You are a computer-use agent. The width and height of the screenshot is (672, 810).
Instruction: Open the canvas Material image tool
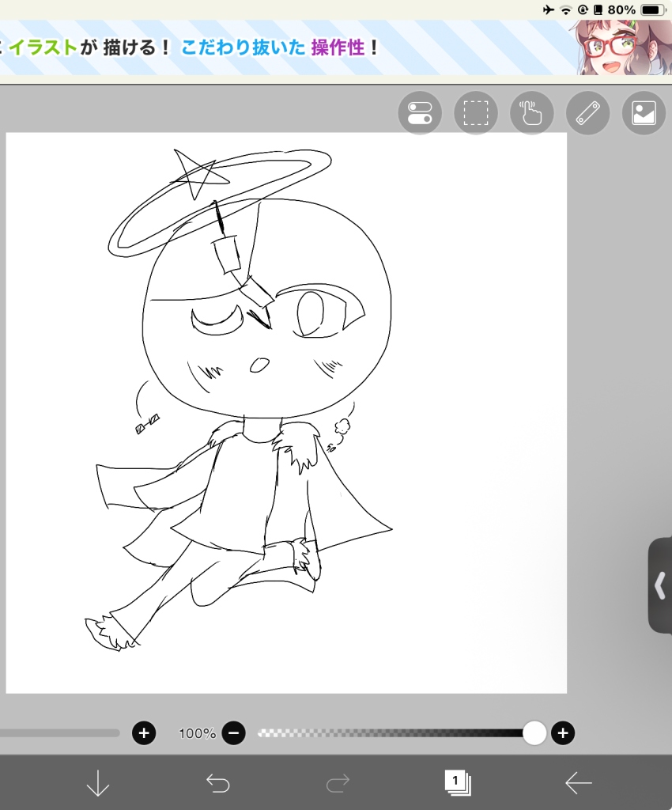coord(644,113)
